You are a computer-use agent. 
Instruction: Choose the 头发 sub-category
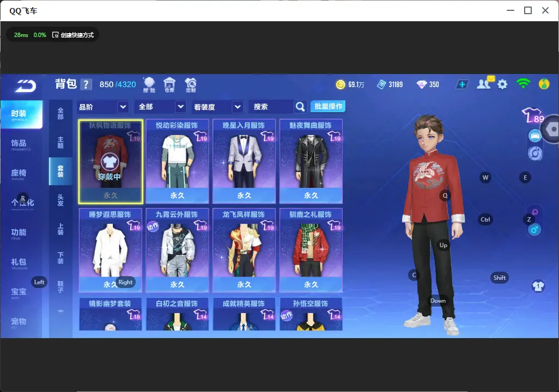60,200
